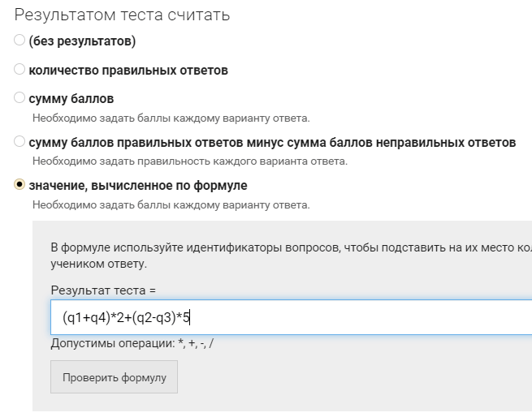This screenshot has width=532, height=417.
Task: Choose "количество правильных ответов" radio button
Action: [20, 70]
